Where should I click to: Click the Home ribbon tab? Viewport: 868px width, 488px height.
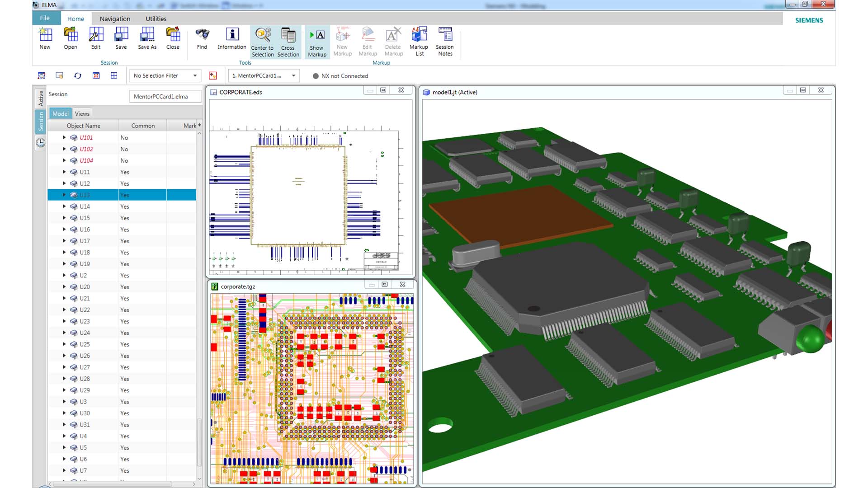point(75,18)
